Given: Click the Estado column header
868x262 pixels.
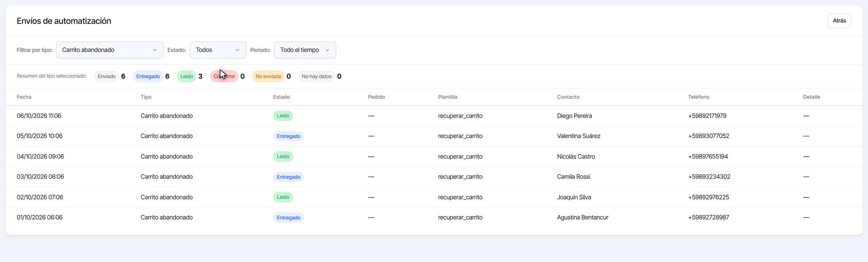Looking at the screenshot, I should point(282,97).
